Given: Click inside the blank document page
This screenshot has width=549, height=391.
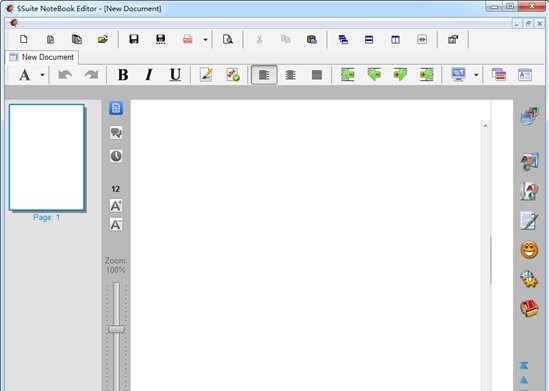Looking at the screenshot, I should tap(306, 245).
